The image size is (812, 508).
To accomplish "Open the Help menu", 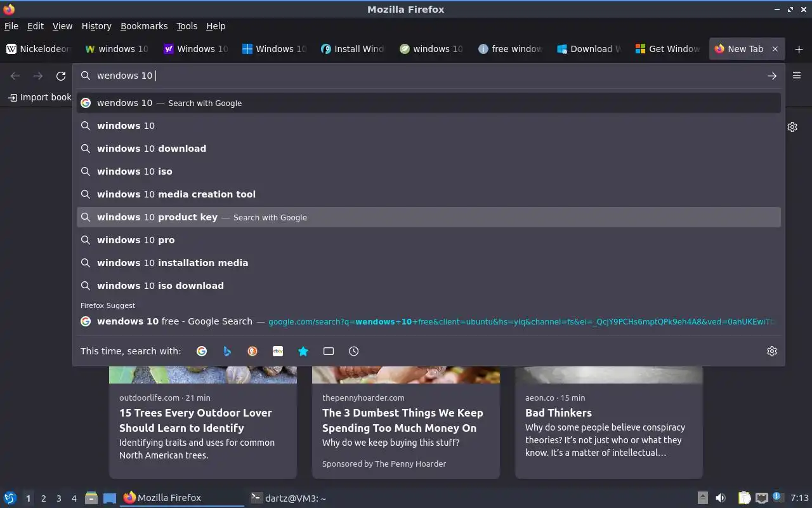I will 216,26.
